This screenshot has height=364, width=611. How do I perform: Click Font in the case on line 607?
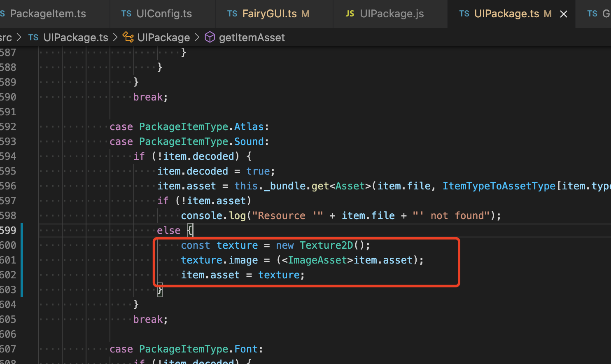tap(246, 349)
